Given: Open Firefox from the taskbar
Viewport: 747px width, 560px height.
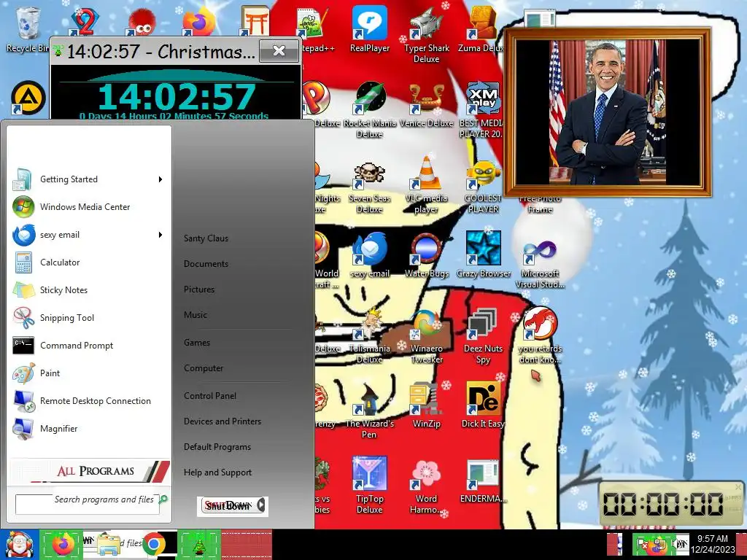Looking at the screenshot, I should 63,544.
